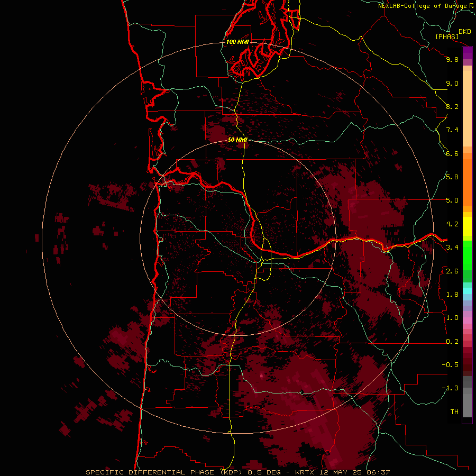Pick the cyan band on color scale

pos(467,291)
